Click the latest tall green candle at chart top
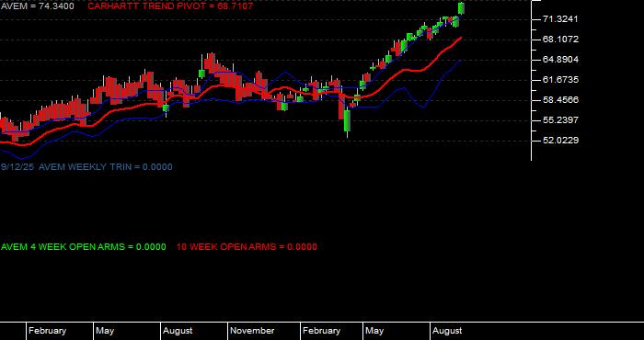 point(461,8)
